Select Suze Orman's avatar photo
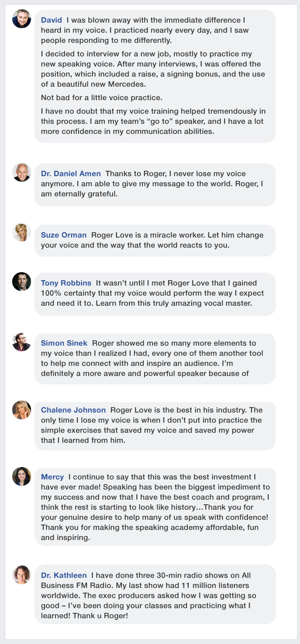Screen dimensions: 300x644 click(21, 232)
